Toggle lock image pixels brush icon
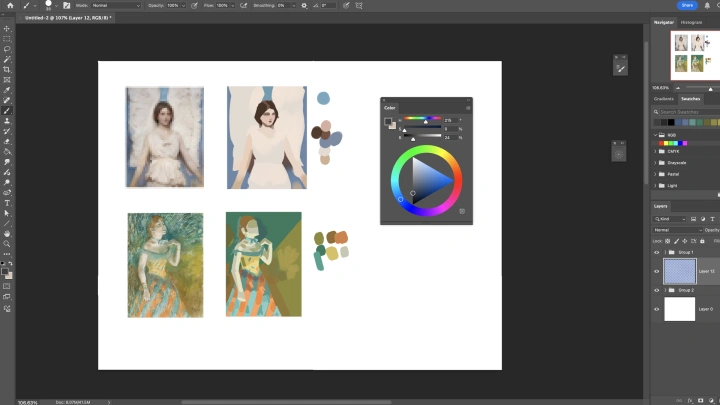Screen dimensions: 720x405 click(x=676, y=241)
